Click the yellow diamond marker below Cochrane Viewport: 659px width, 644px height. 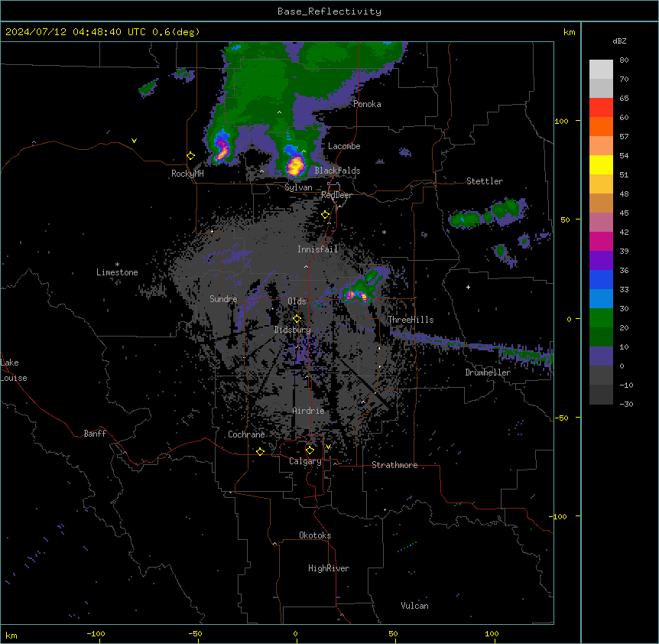click(x=260, y=451)
